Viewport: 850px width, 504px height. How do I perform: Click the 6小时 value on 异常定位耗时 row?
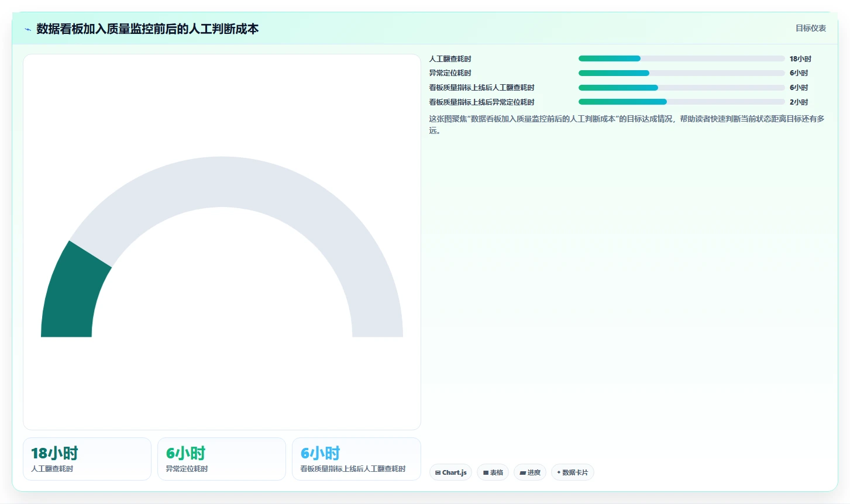tap(799, 73)
